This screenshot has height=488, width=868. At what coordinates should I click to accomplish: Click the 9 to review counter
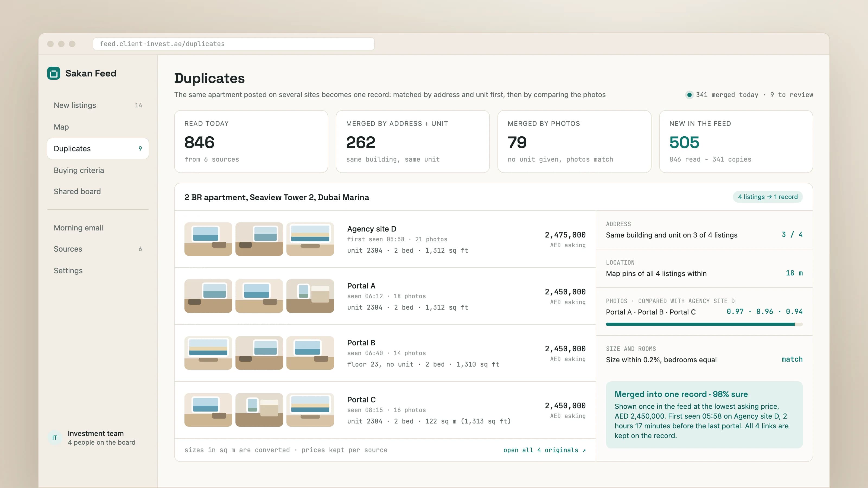792,95
